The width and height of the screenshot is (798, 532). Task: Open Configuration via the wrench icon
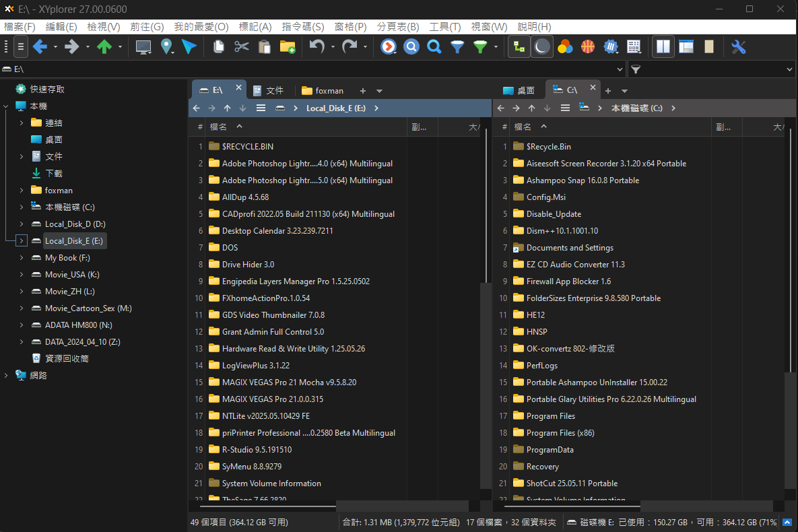tap(739, 47)
